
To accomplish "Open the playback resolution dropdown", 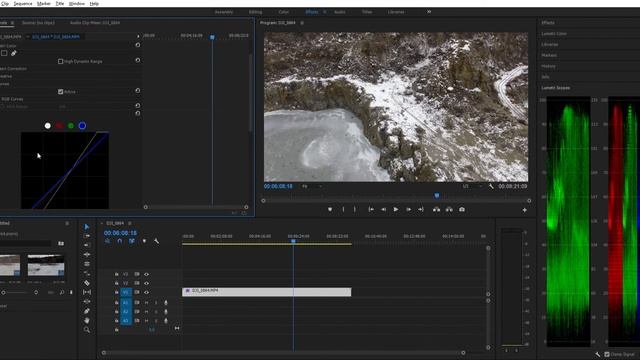I will point(472,187).
